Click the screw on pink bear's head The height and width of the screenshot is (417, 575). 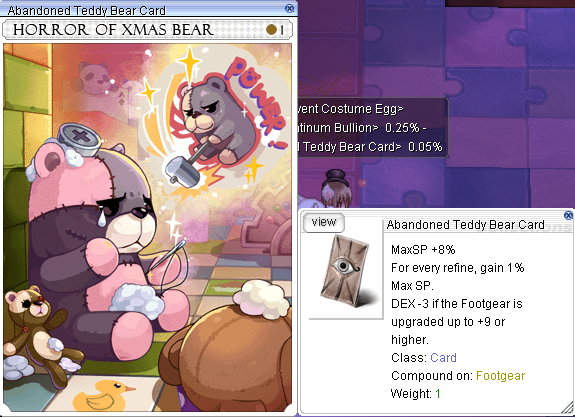click(79, 140)
